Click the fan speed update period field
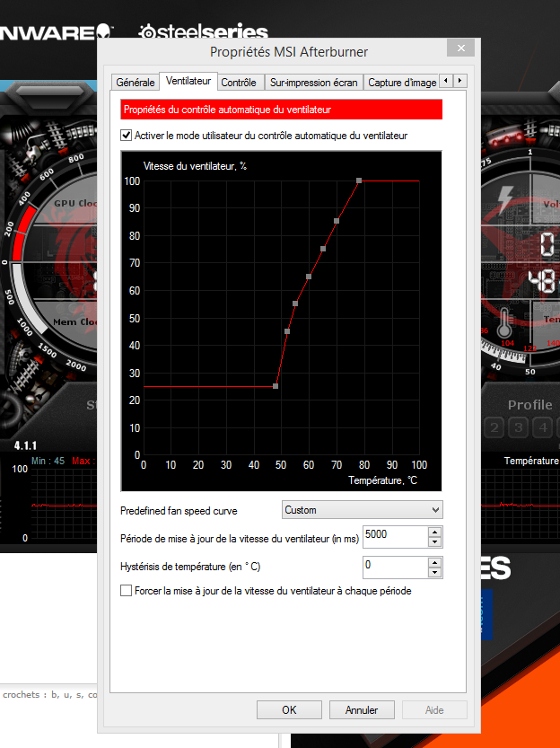 click(395, 536)
